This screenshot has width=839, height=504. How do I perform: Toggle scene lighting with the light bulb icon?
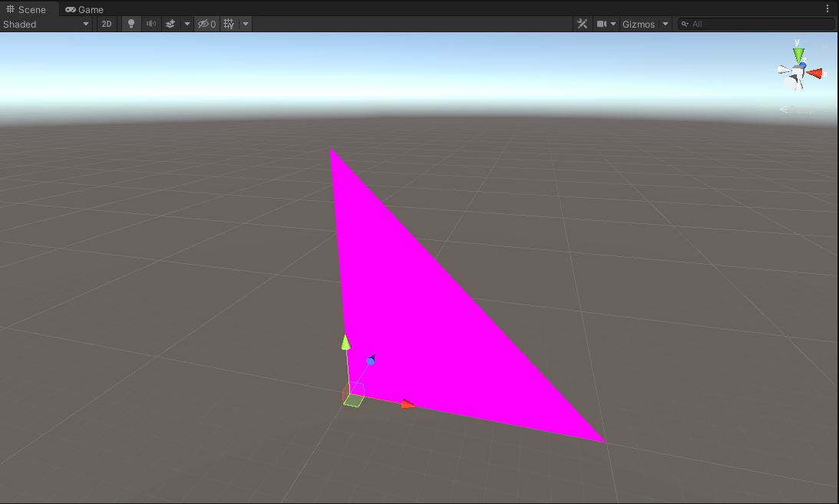(x=130, y=24)
